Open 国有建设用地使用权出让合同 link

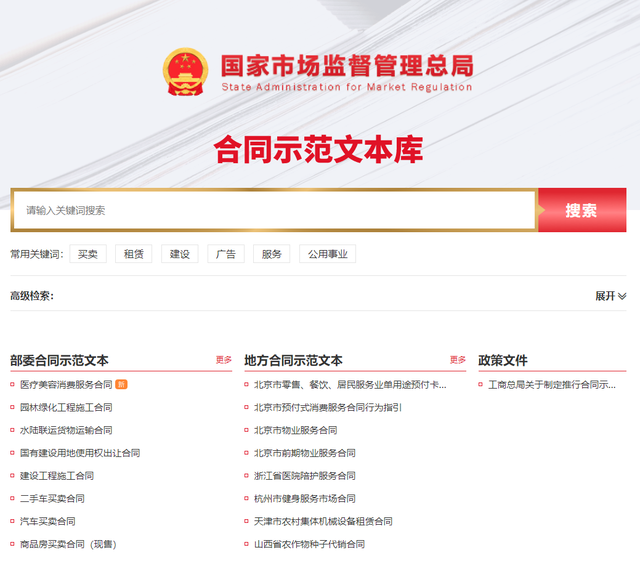80,453
